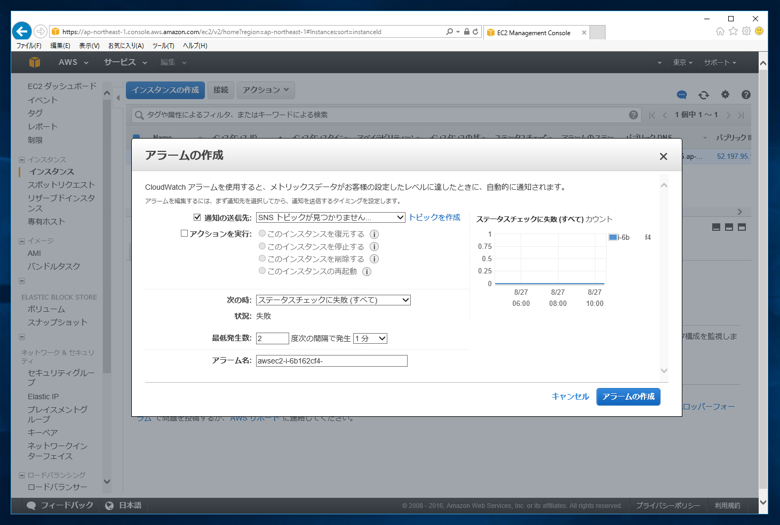
Task: Click the 接続 button
Action: 220,90
